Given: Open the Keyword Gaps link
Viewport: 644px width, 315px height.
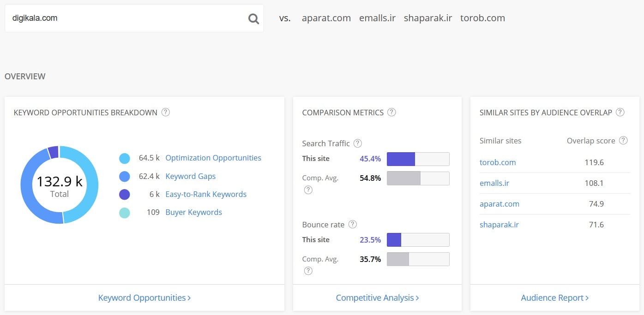Looking at the screenshot, I should click(x=191, y=176).
